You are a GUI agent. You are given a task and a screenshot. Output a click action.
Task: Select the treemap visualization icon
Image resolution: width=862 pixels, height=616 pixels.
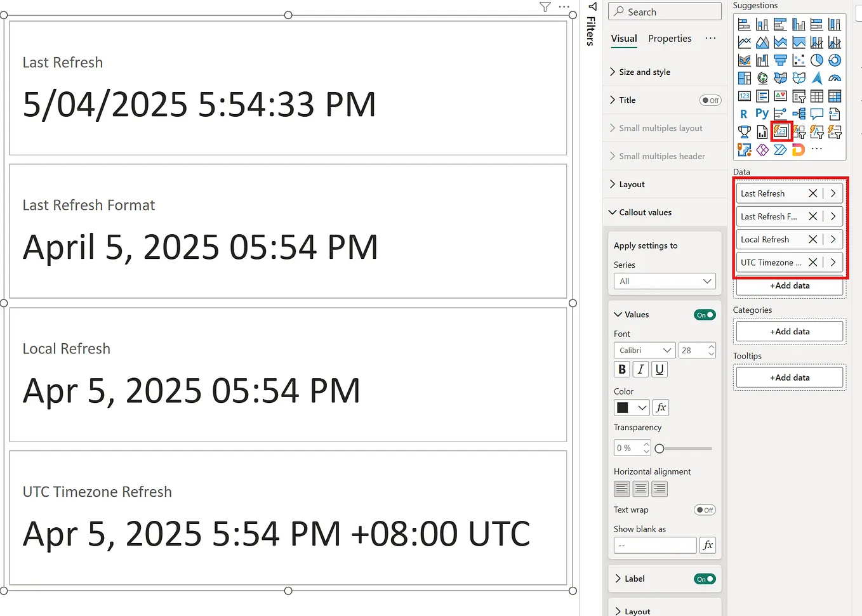click(745, 77)
